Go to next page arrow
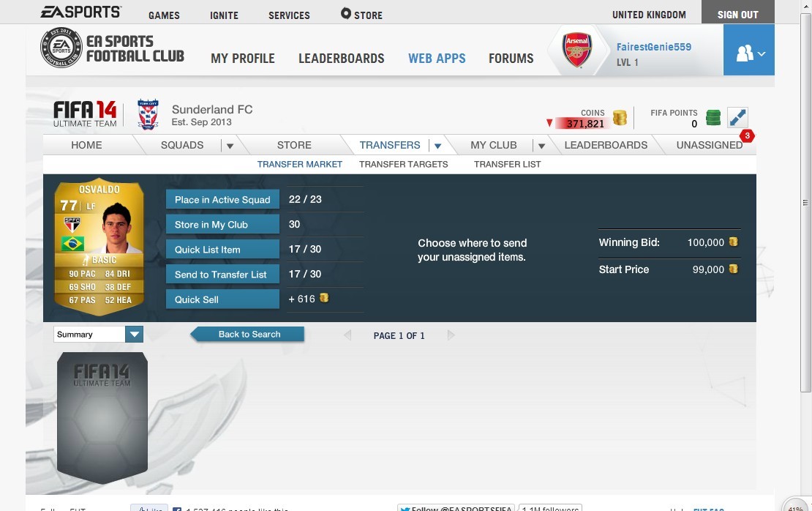The width and height of the screenshot is (812, 511). pos(451,335)
